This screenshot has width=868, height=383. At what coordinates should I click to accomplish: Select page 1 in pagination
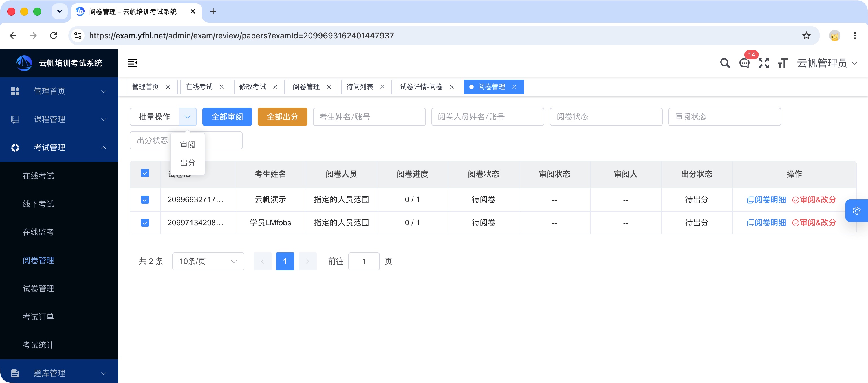pyautogui.click(x=285, y=261)
